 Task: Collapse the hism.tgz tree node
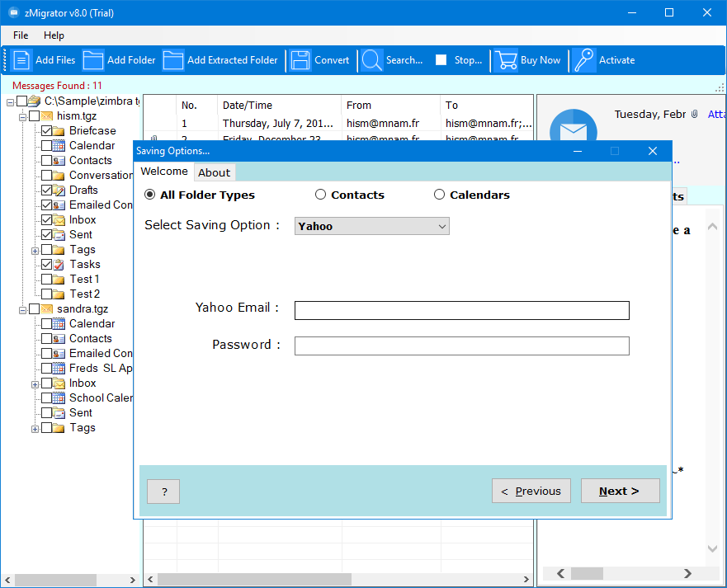(22, 117)
